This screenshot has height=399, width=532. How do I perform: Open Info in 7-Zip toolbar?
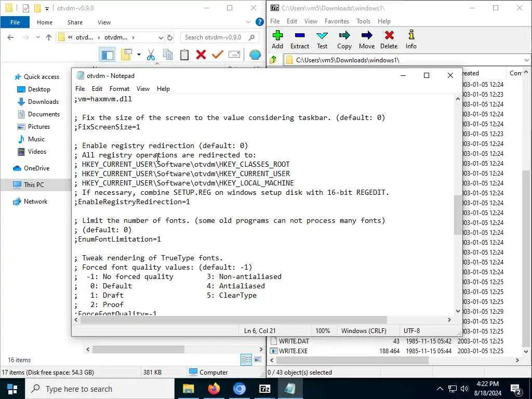tap(411, 39)
